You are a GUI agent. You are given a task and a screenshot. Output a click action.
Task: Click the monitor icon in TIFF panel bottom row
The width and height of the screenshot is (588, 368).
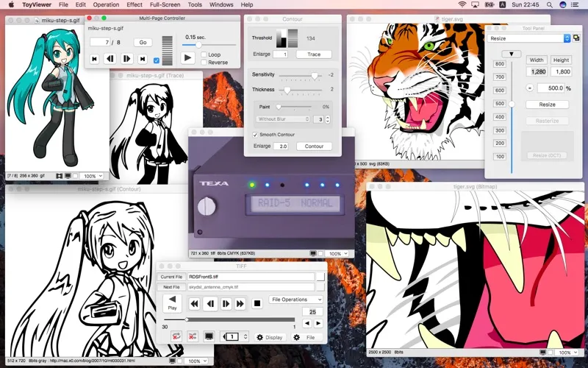click(209, 337)
